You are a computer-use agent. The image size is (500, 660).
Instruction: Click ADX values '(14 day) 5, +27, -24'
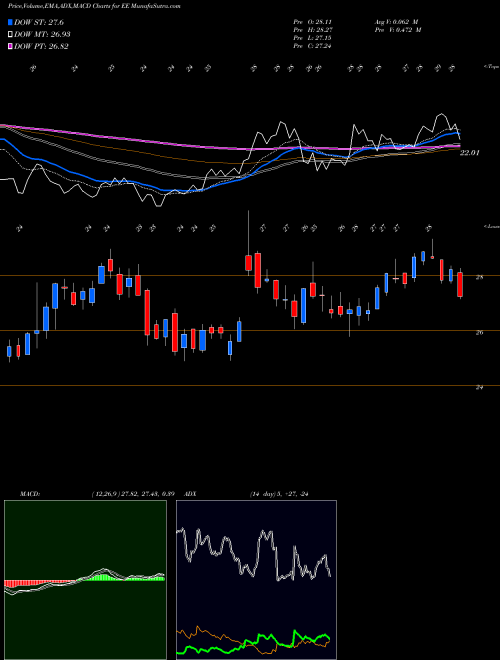click(279, 494)
